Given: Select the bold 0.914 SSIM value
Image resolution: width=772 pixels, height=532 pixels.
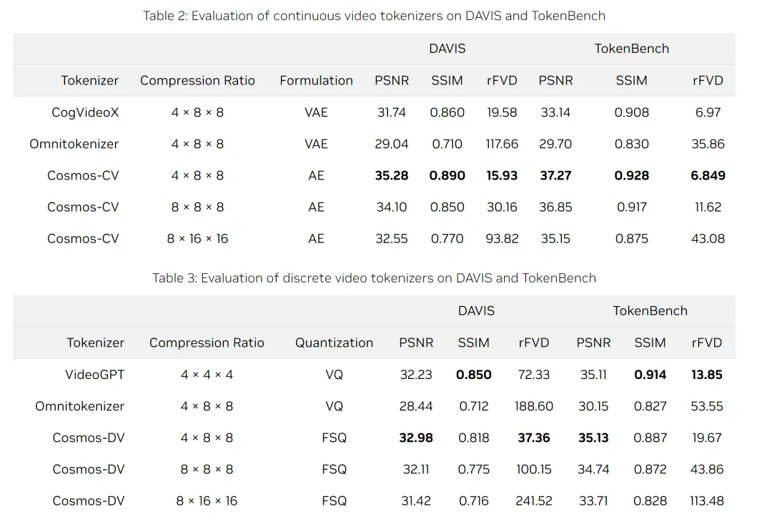Looking at the screenshot, I should pyautogui.click(x=650, y=375).
